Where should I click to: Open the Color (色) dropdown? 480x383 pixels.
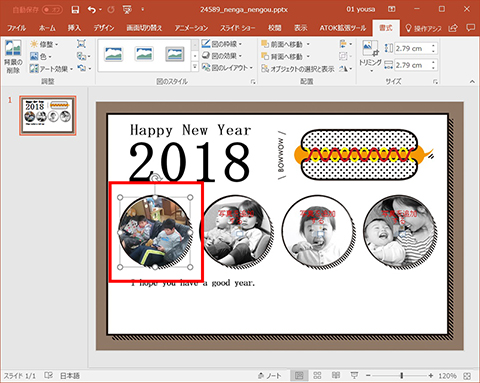(41, 56)
